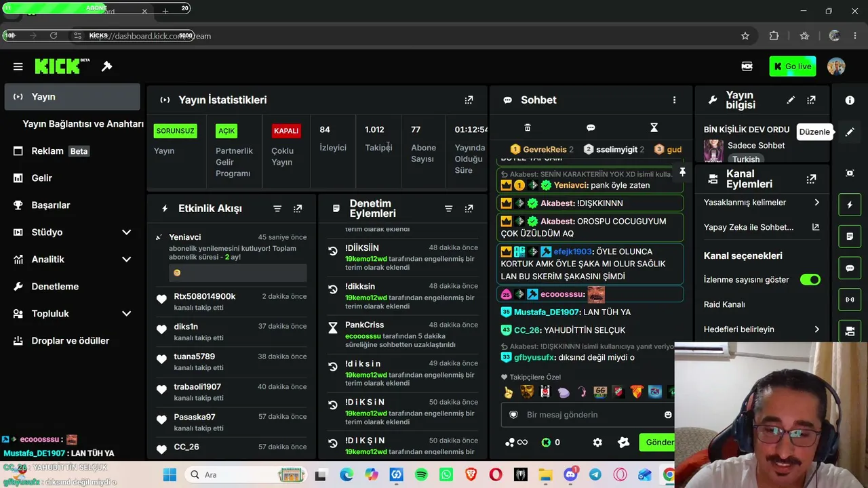Pop out the Etkinlik Akışı panel
Screen dimensions: 868x488
coord(298,209)
